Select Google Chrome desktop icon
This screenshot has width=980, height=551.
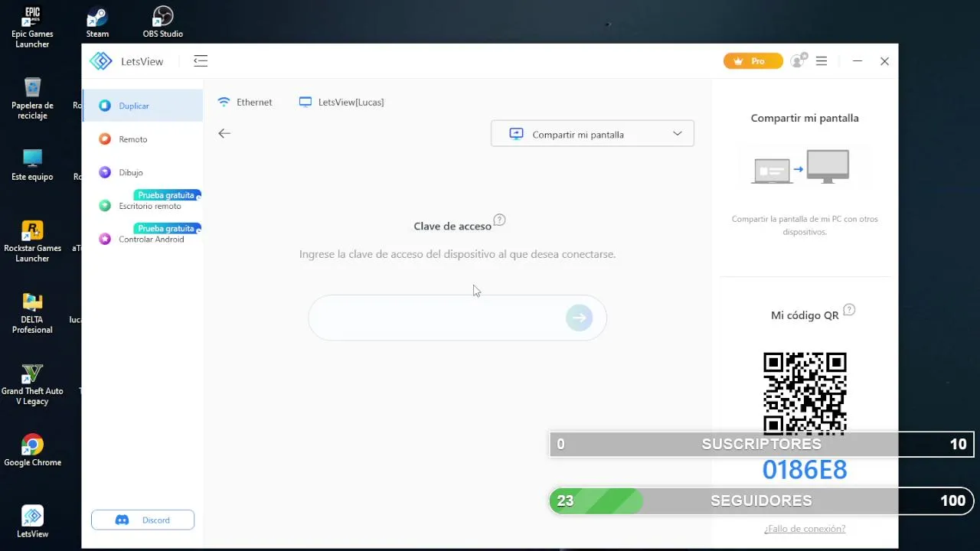pyautogui.click(x=32, y=450)
